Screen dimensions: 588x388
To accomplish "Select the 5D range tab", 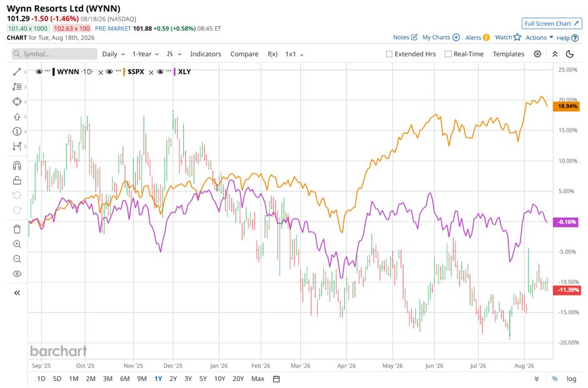I will point(57,379).
